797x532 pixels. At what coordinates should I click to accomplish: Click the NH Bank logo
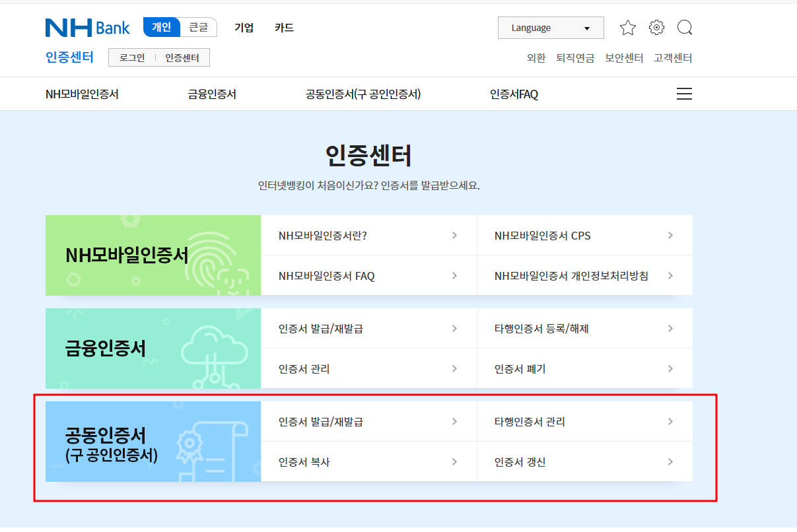(87, 27)
